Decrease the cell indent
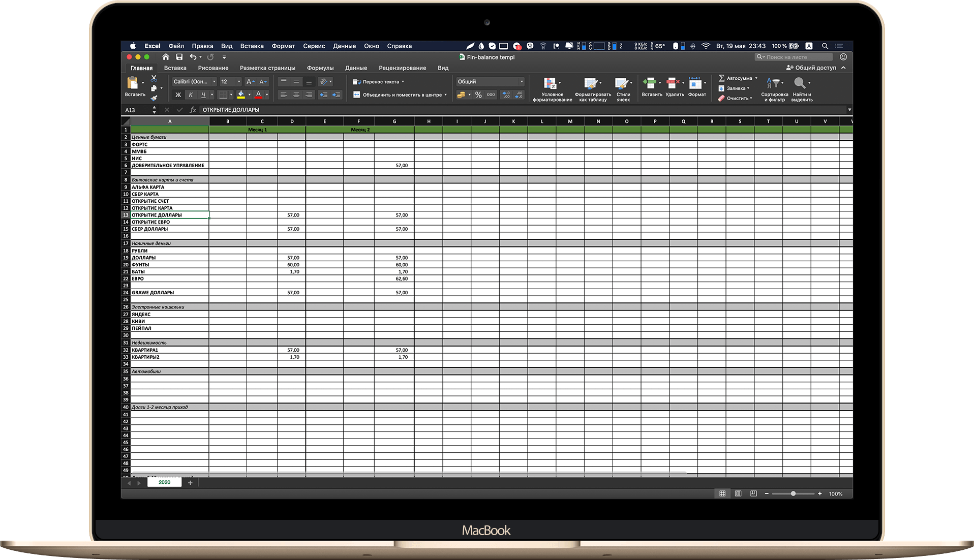Image resolution: width=974 pixels, height=560 pixels. point(323,95)
